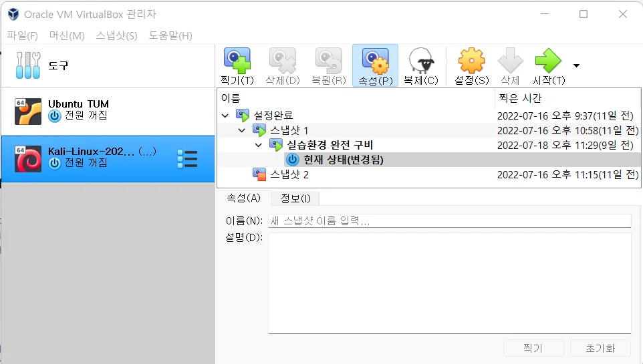Click the current state power icon
The width and height of the screenshot is (643, 364).
coord(292,160)
